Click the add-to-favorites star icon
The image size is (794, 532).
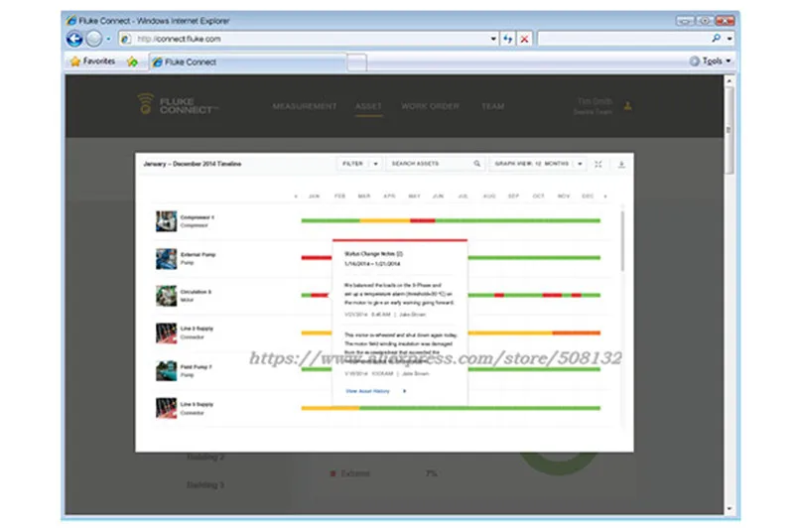(x=132, y=62)
